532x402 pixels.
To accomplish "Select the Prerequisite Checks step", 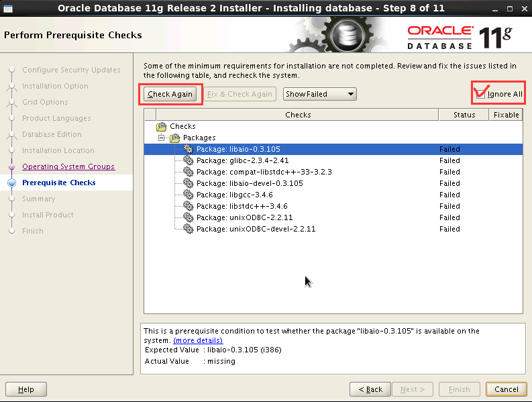I will pos(59,183).
